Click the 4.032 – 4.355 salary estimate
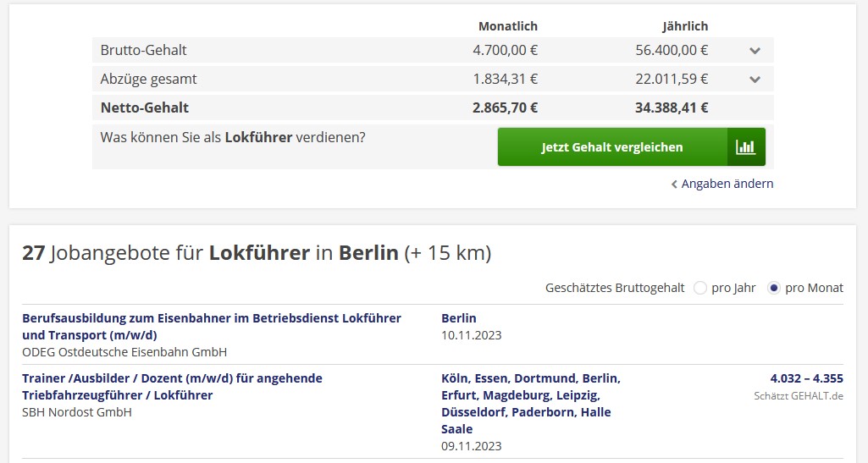 click(x=806, y=378)
